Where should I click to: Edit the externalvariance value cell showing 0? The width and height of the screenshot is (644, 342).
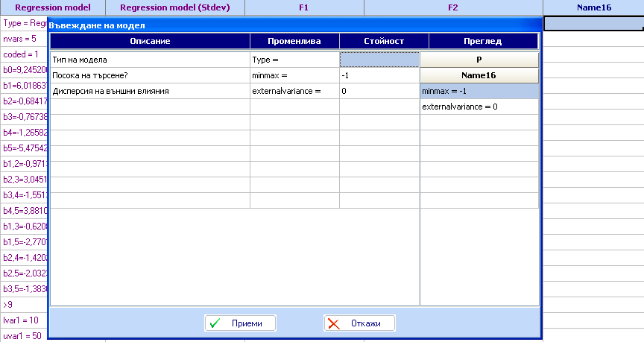coord(379,91)
